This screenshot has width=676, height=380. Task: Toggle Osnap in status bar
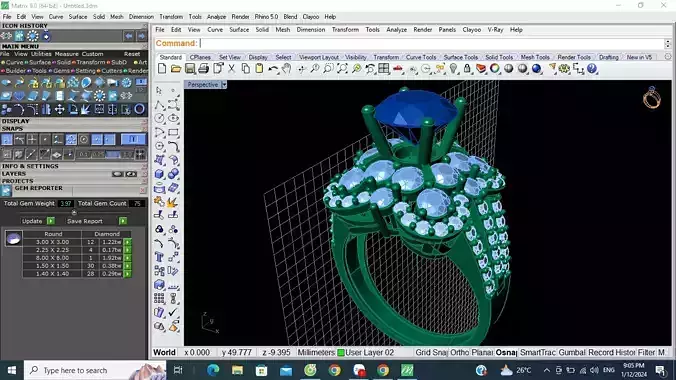(506, 352)
